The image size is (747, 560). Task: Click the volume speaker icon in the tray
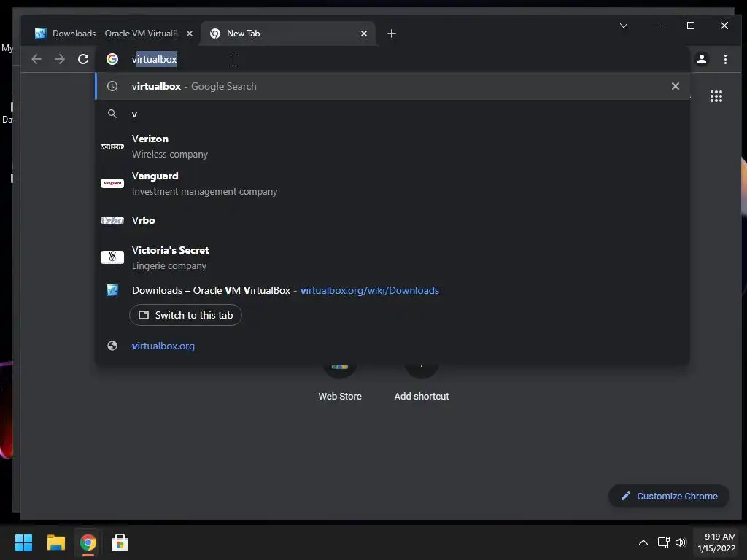click(x=681, y=542)
